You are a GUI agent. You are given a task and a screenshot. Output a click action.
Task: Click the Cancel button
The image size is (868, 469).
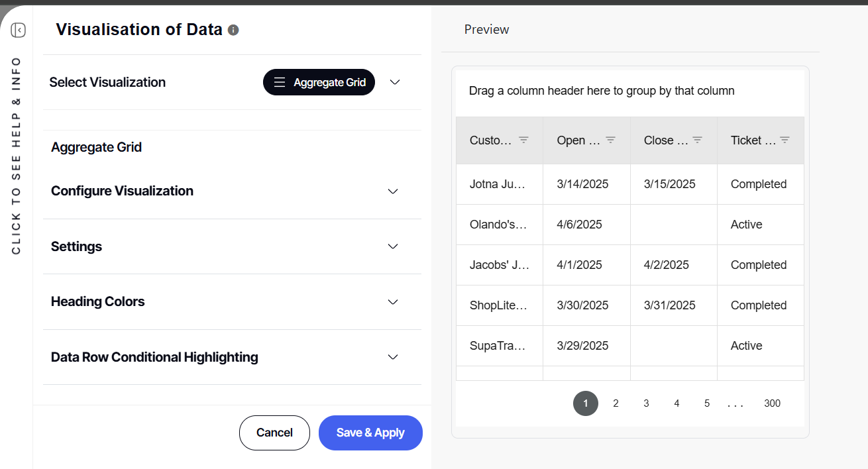pos(274,433)
